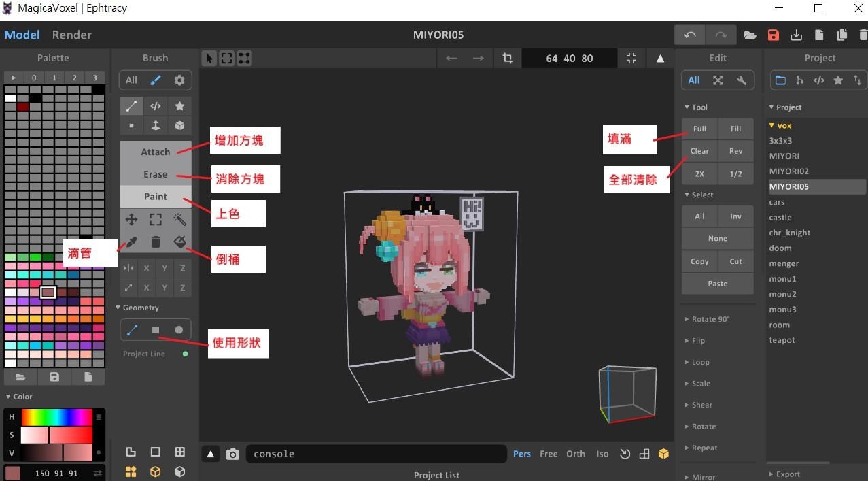Click the reset camera rotate icon
The height and width of the screenshot is (481, 868).
625,454
